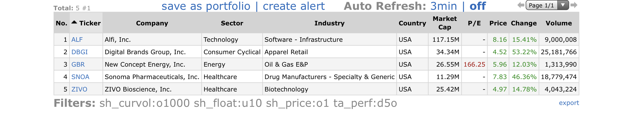Sort table by P/E column
The width and height of the screenshot is (644, 115).
click(x=475, y=23)
